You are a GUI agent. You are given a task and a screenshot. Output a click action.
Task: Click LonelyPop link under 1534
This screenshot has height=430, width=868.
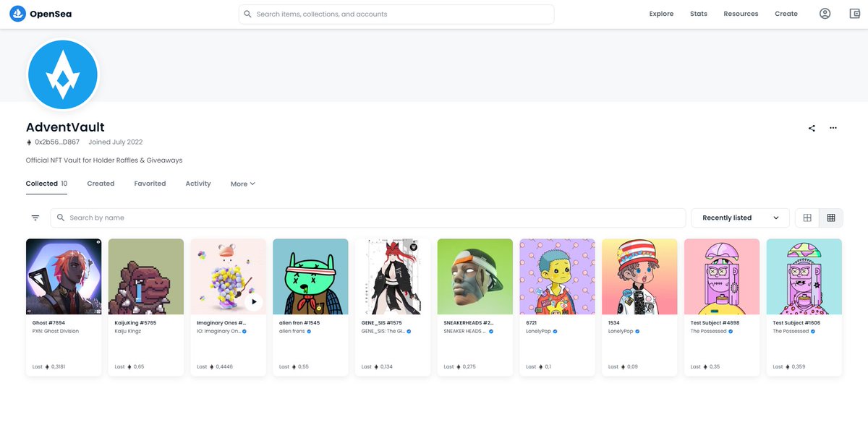coord(621,331)
